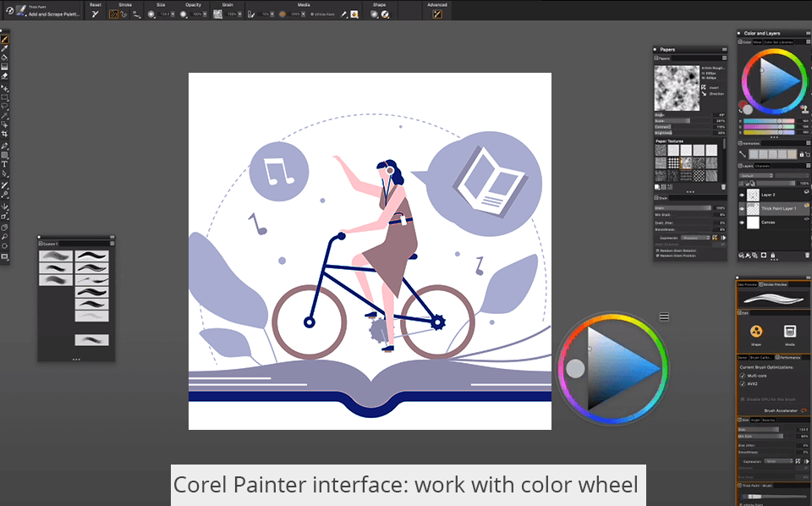This screenshot has width=812, height=506.
Task: Open Grain Expression dropdown
Action: coord(695,238)
